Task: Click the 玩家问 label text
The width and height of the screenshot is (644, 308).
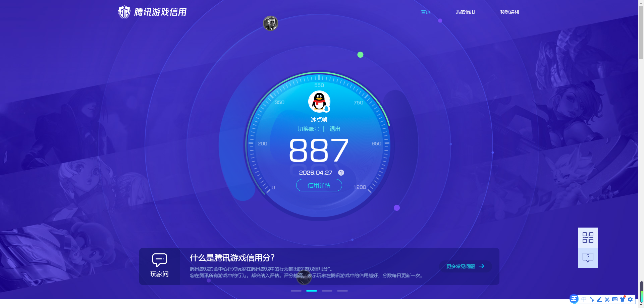Action: (x=159, y=274)
